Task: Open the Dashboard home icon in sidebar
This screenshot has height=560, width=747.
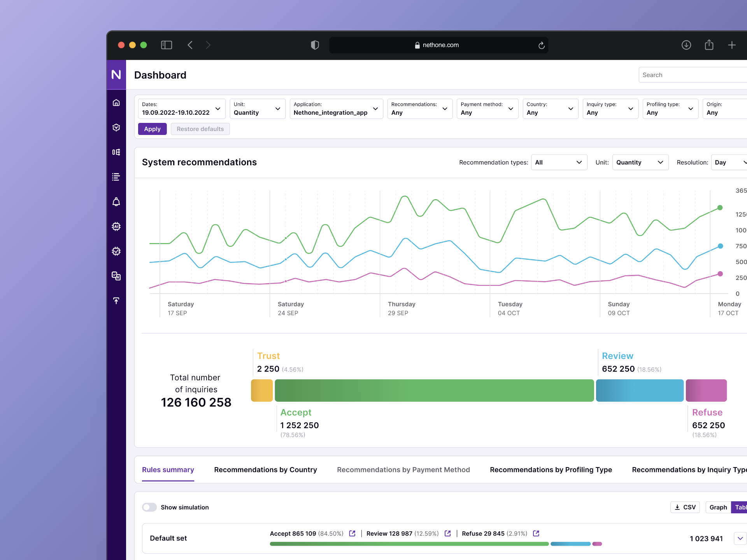Action: 116,102
